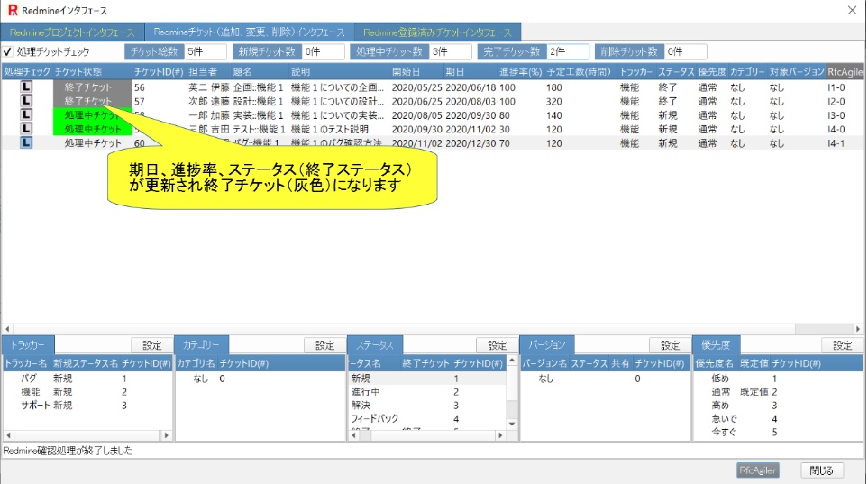Select the 急いで priority row
The height and width of the screenshot is (484, 868).
[x=778, y=418]
